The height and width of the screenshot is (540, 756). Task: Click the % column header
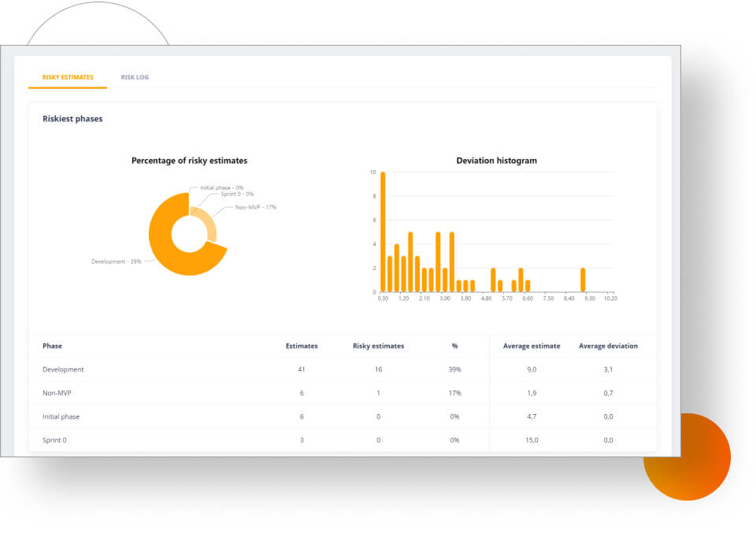[454, 346]
